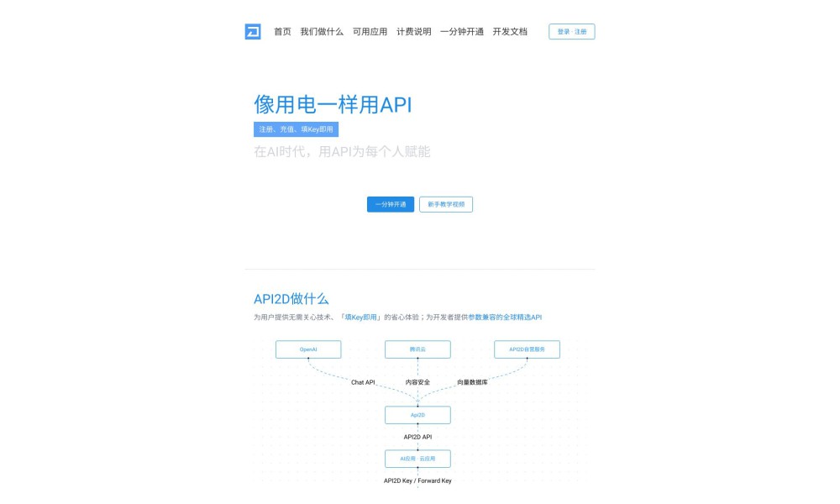Go to 可用应用 nav item

pos(370,32)
